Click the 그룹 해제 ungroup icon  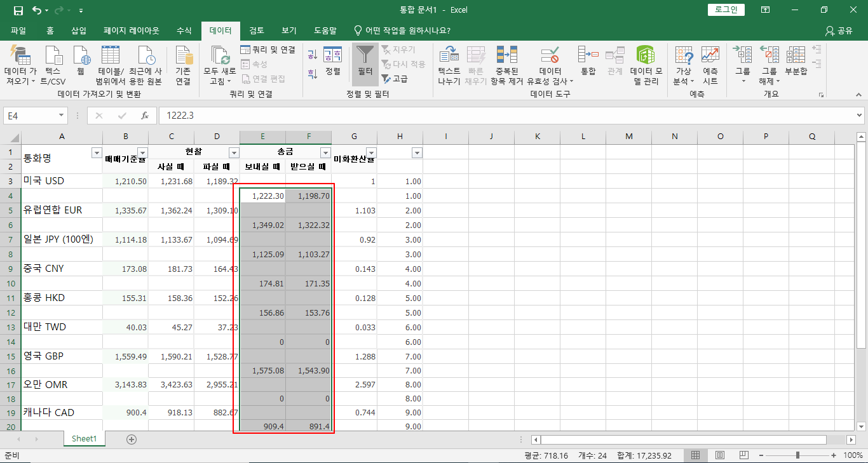click(x=770, y=55)
